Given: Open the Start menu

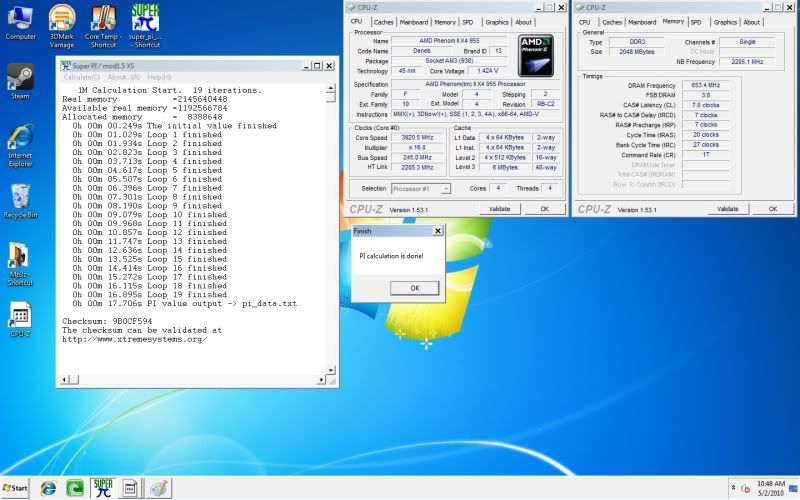Looking at the screenshot, I should pyautogui.click(x=15, y=488).
